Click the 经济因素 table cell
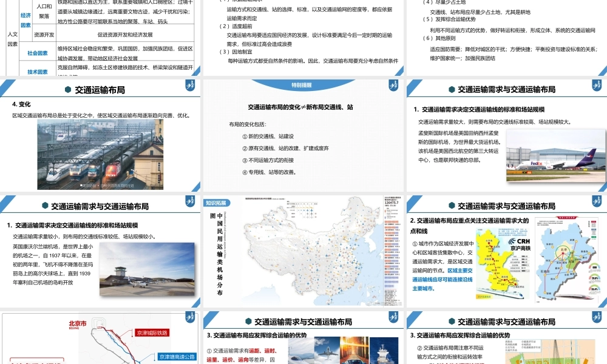The width and height of the screenshot is (607, 364). (x=25, y=20)
